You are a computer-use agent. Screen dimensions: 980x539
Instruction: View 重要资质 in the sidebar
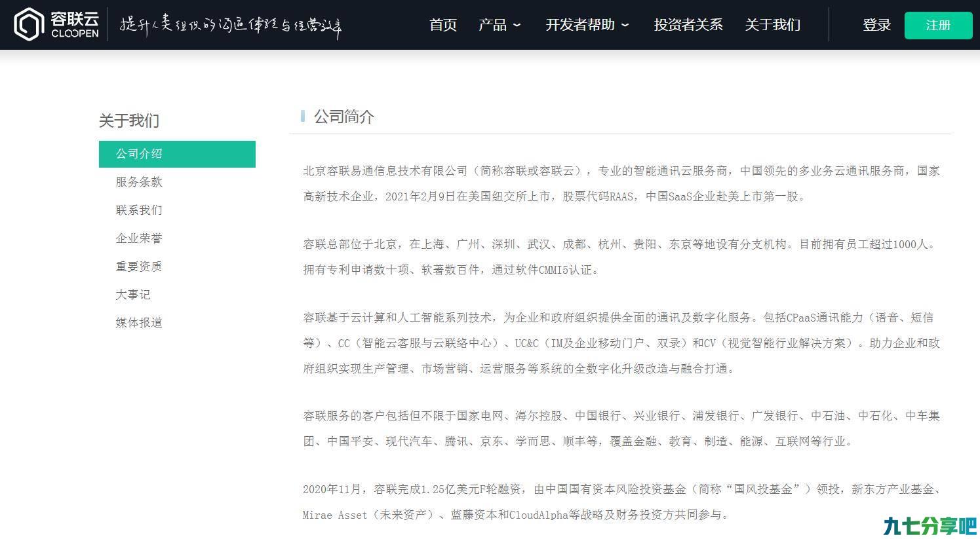pyautogui.click(x=139, y=267)
